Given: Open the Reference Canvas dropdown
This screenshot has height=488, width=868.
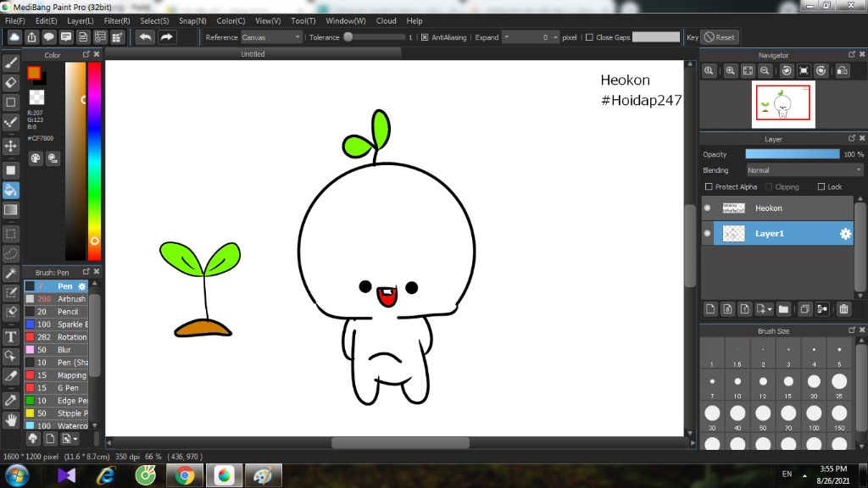Looking at the screenshot, I should pos(271,37).
